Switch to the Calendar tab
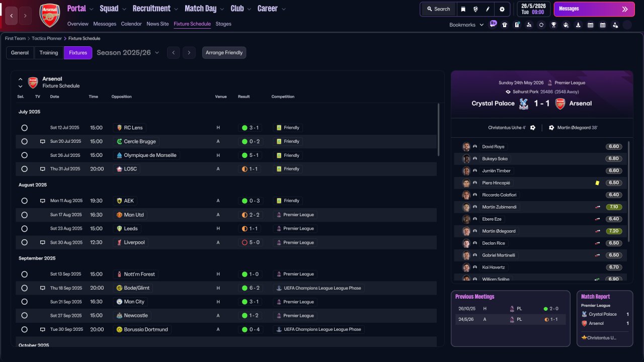This screenshot has height=362, width=644. pos(131,24)
